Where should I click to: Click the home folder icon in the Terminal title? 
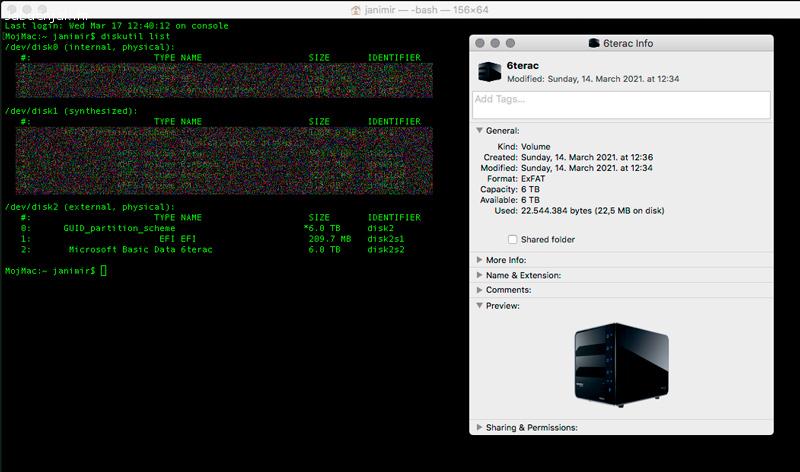click(356, 9)
